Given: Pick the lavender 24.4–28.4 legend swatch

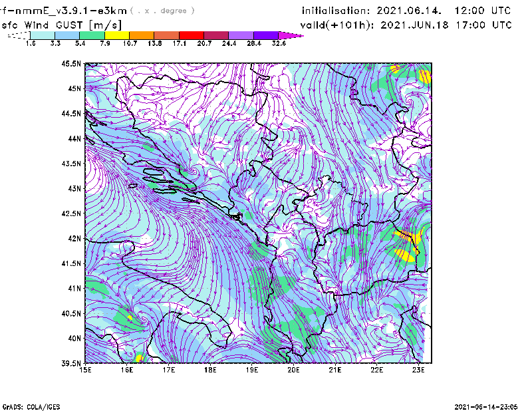Looking at the screenshot, I should point(241,35).
